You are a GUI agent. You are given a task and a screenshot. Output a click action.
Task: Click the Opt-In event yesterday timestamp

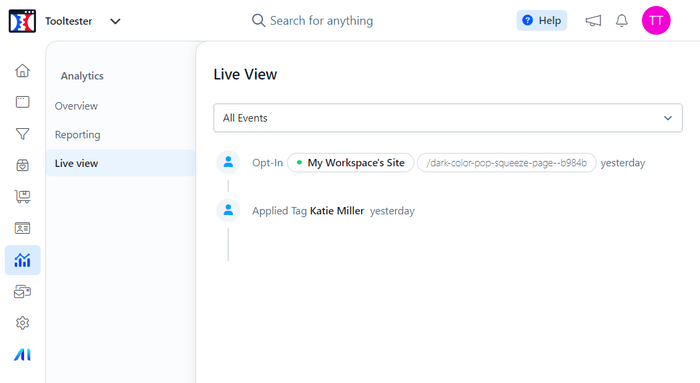(x=623, y=163)
